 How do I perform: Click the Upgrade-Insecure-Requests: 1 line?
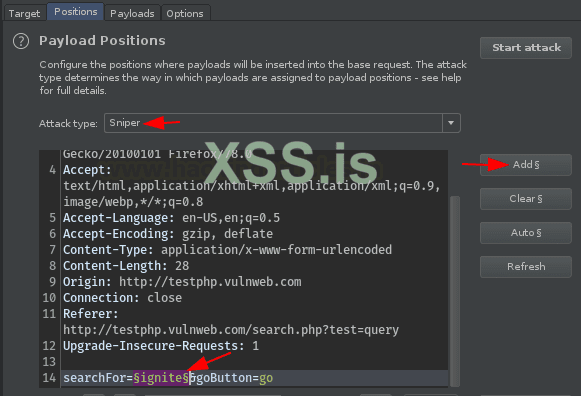click(x=161, y=346)
